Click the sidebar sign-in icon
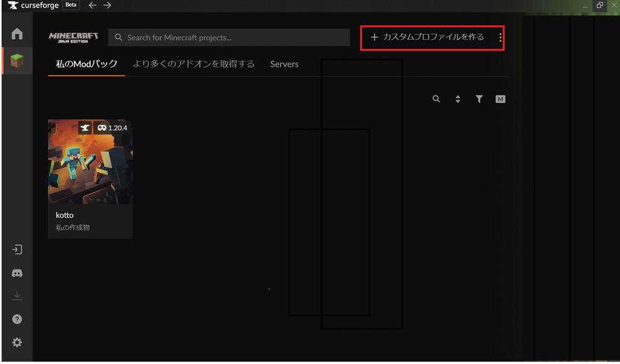This screenshot has width=620, height=364. (x=17, y=249)
